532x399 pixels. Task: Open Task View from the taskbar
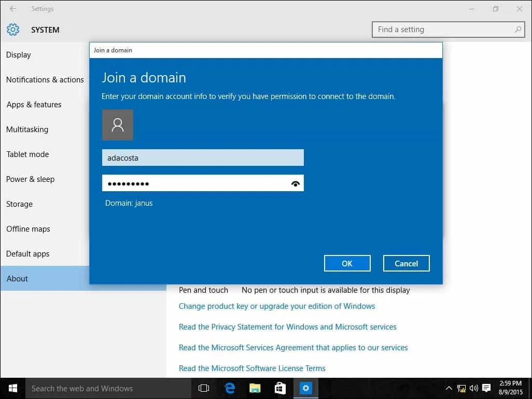click(x=204, y=389)
